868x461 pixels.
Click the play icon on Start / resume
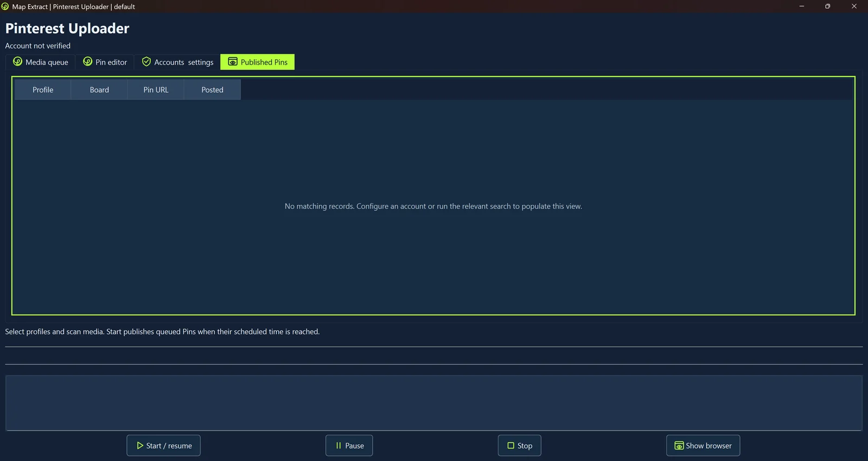140,445
